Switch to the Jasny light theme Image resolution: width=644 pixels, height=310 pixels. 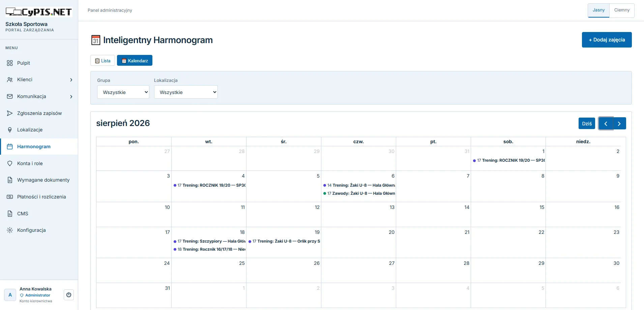pyautogui.click(x=598, y=10)
